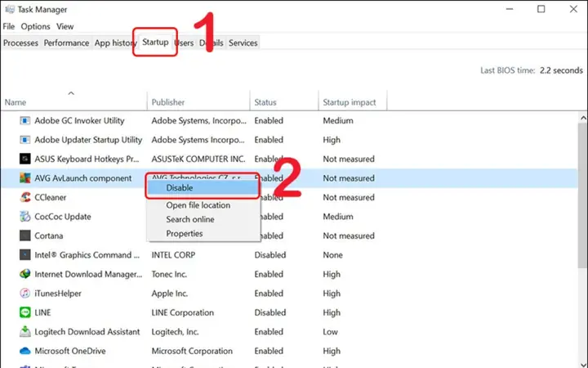Click the Adobe Updater Startup Utility icon

pyautogui.click(x=24, y=140)
